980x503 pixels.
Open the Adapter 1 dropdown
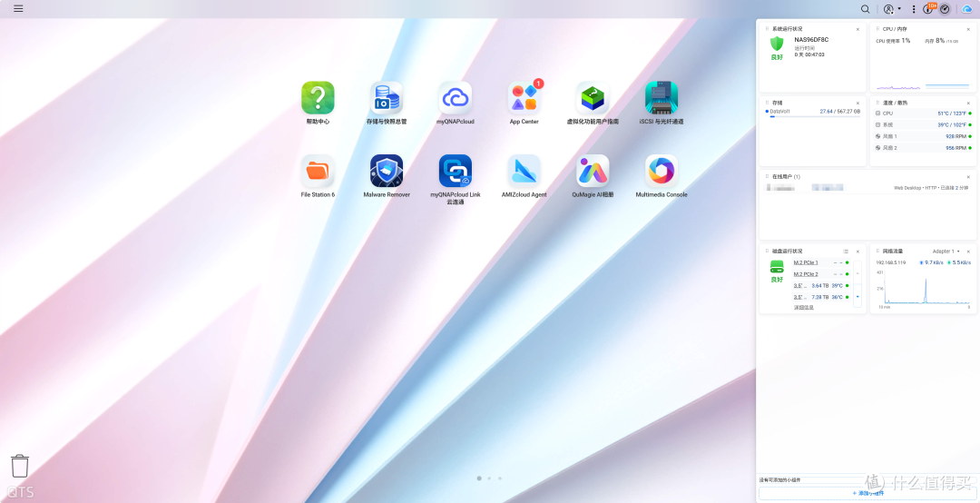[x=946, y=251]
